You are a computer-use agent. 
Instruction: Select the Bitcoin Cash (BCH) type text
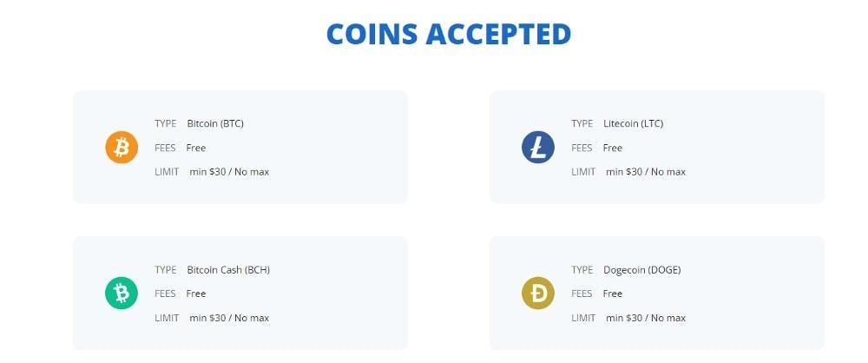tap(228, 269)
